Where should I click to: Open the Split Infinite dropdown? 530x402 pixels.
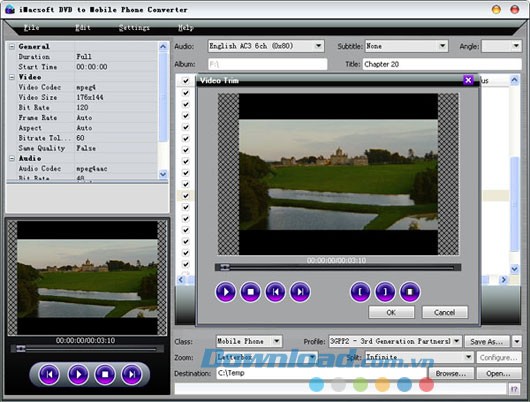tap(468, 357)
